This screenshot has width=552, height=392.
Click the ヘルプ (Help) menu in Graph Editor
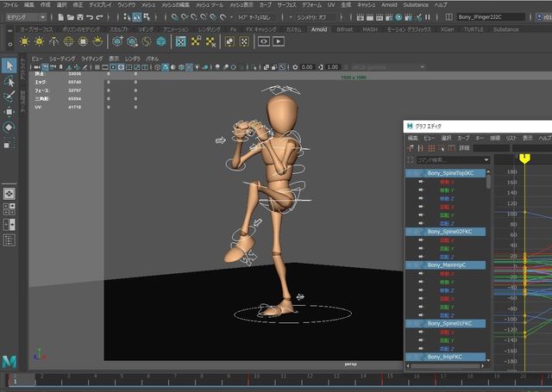click(x=545, y=138)
